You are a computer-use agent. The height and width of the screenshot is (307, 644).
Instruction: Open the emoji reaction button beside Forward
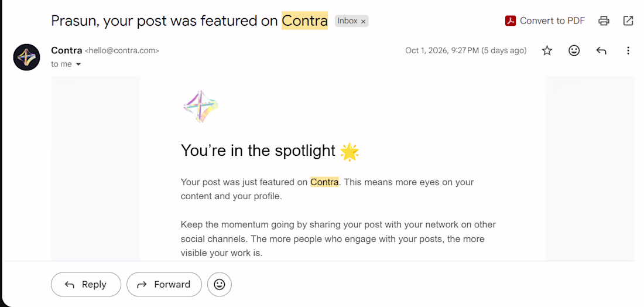pos(220,284)
